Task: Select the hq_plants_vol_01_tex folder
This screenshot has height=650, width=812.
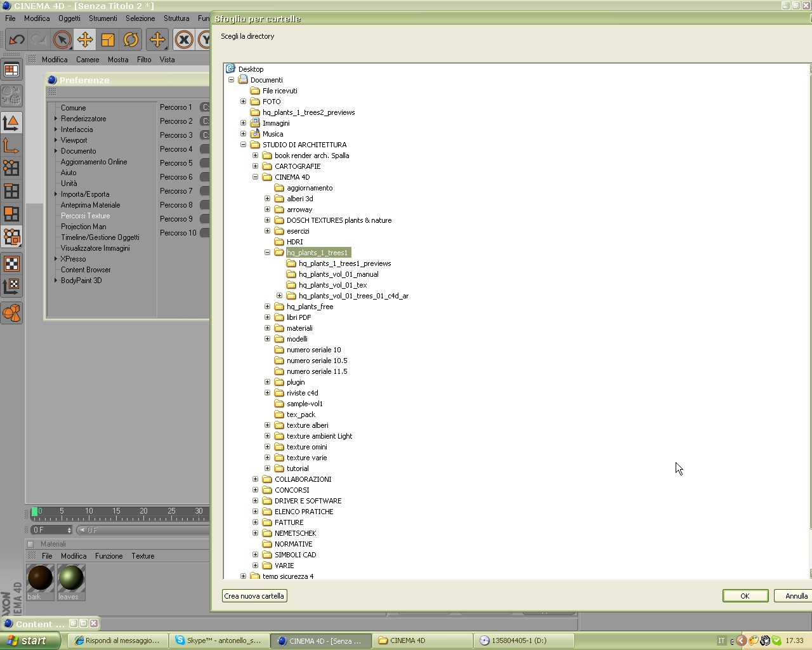Action: 332,285
